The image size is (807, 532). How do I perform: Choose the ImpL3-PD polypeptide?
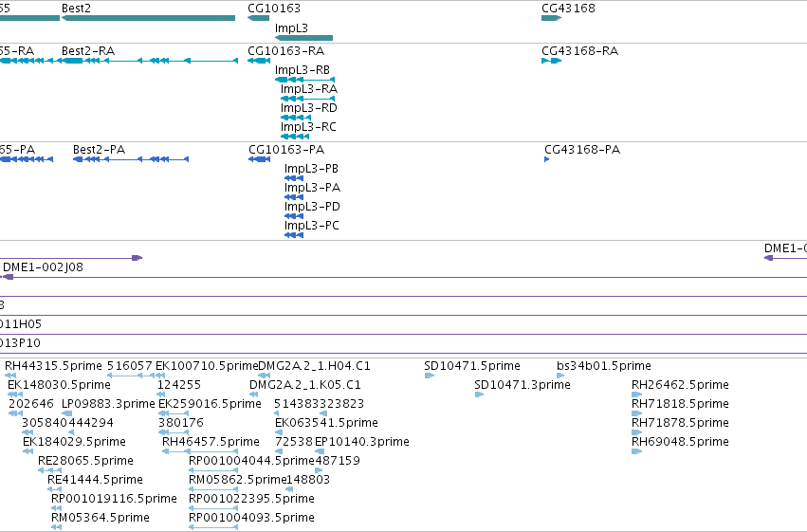(x=294, y=216)
